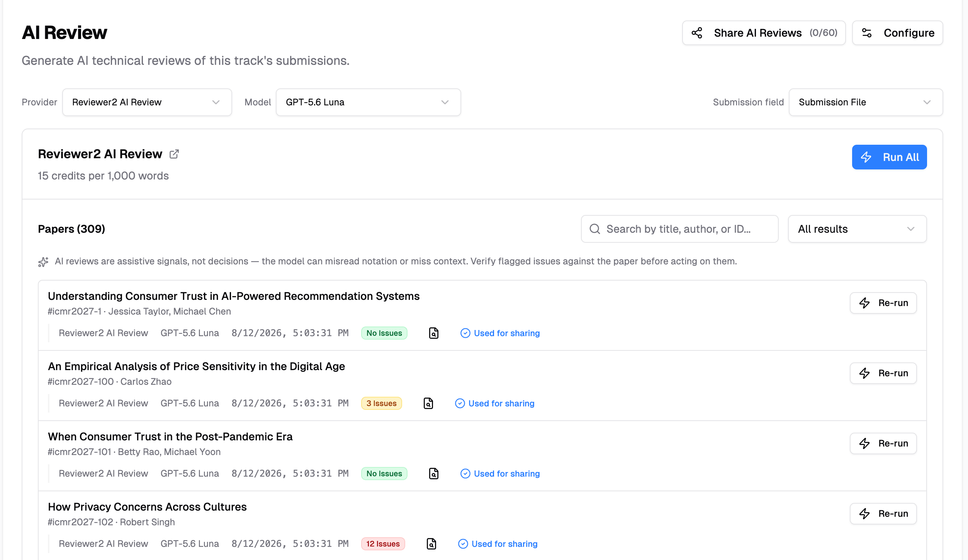Click lightning icon in Re-run for icmr2027-101

click(x=864, y=443)
